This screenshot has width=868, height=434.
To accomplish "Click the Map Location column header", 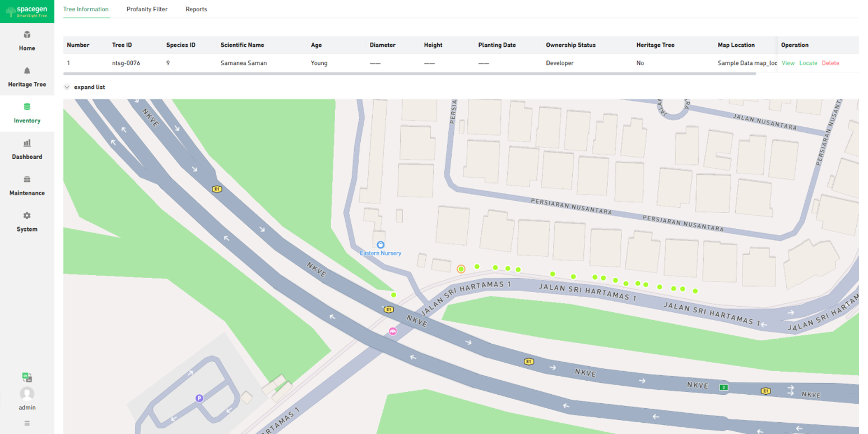I will coord(736,45).
